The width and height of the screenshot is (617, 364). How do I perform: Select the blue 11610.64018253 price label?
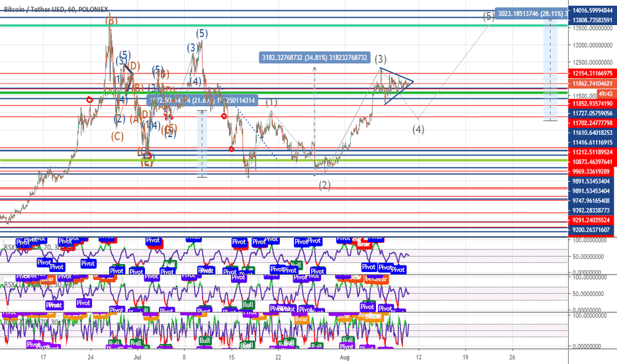click(x=593, y=133)
